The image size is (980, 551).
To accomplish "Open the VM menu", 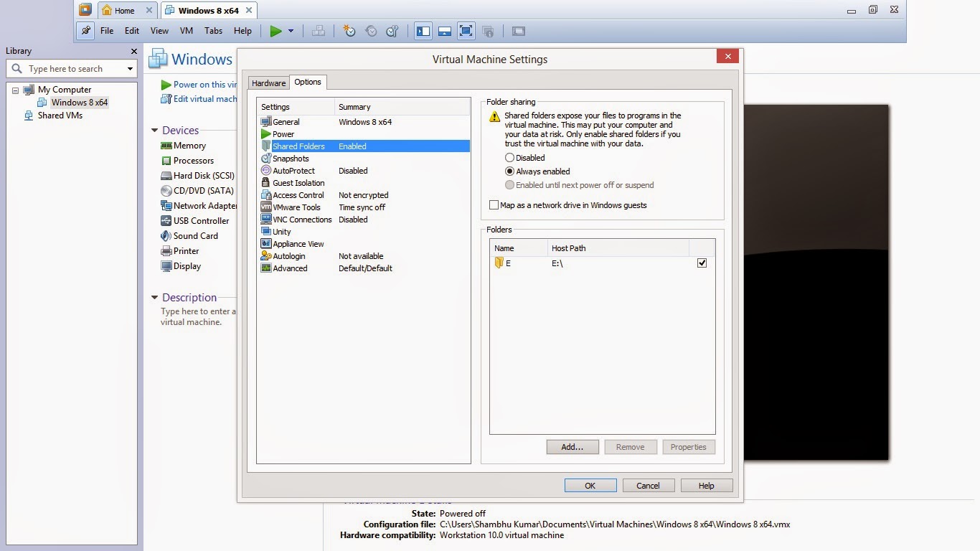I will (187, 31).
